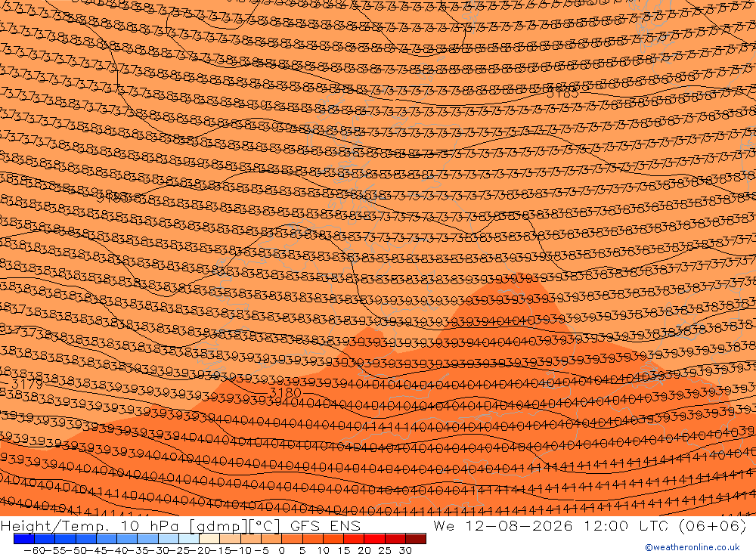Image resolution: width=756 pixels, height=554 pixels.
Task: Click the '3185' contour height label
Action: 562,92
